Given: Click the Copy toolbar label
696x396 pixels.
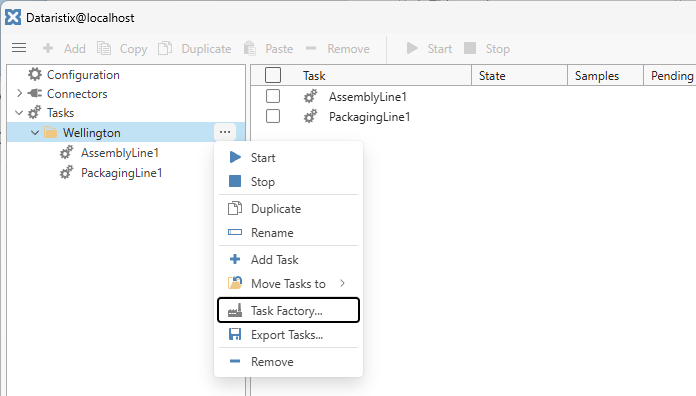Looking at the screenshot, I should (x=134, y=49).
